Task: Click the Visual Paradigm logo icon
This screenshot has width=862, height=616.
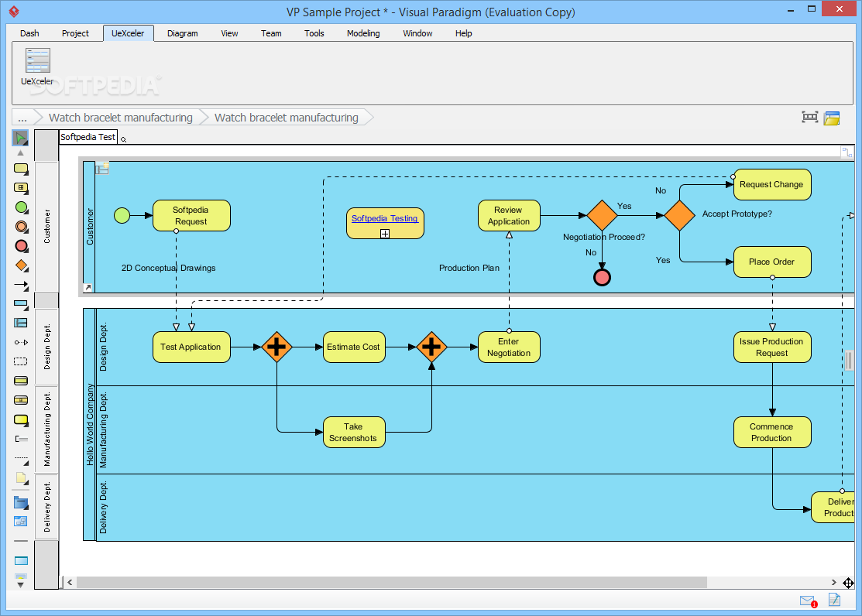Action: click(14, 11)
